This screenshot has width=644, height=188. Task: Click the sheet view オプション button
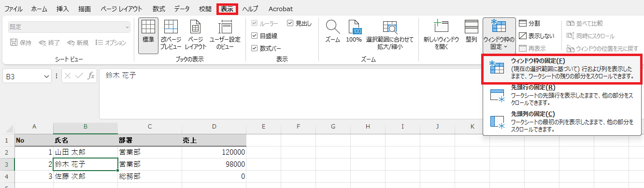coord(111,43)
